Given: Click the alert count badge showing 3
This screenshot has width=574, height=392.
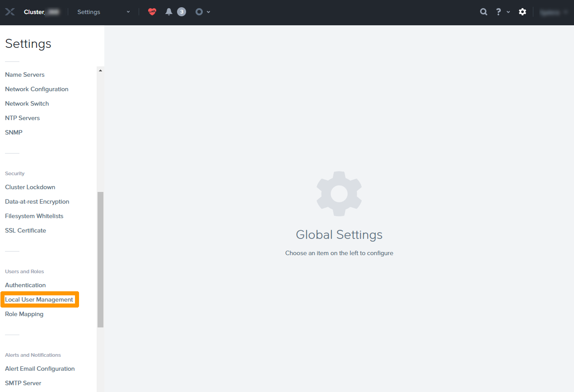Looking at the screenshot, I should (181, 12).
